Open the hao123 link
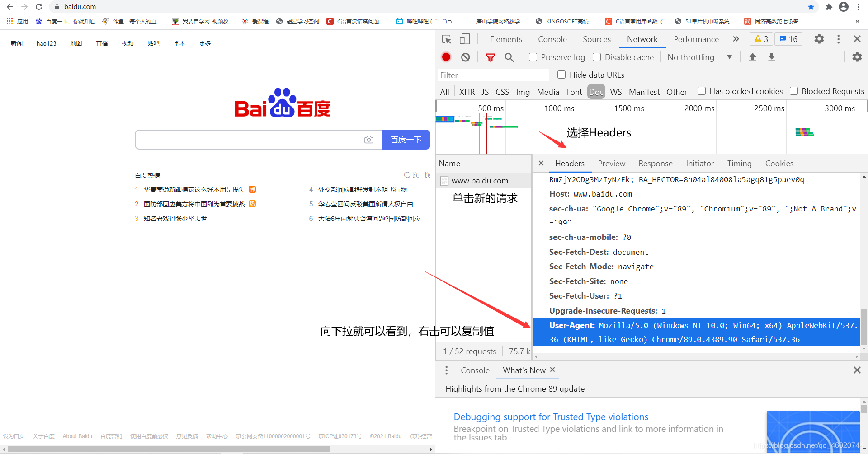868x454 pixels. pyautogui.click(x=47, y=43)
